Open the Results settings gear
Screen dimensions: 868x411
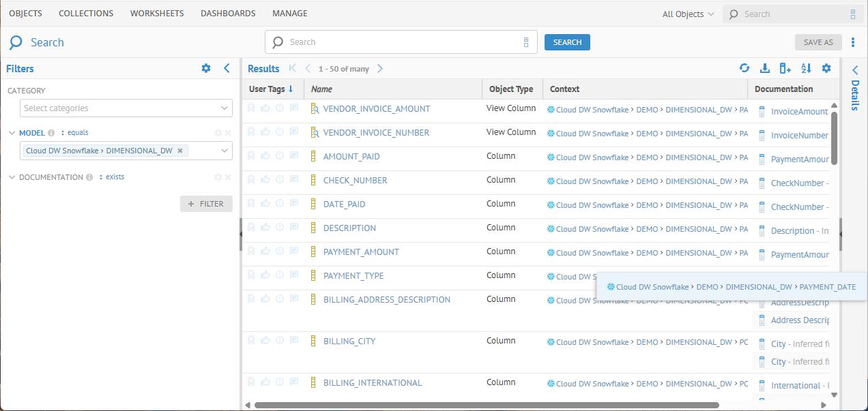(826, 68)
